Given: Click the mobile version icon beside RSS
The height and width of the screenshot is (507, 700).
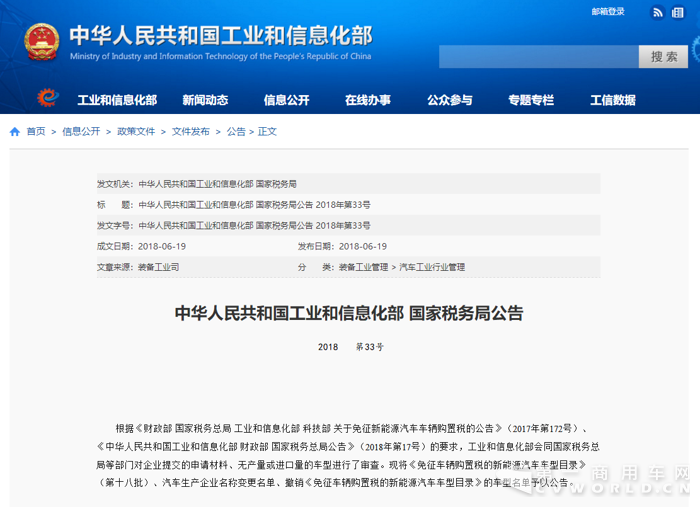Looking at the screenshot, I should 678,12.
